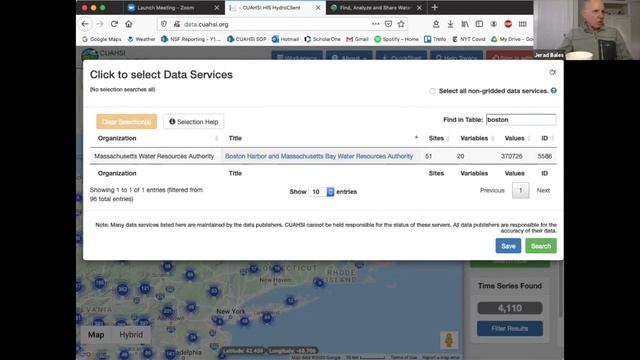Open the Spotify - Home bookmark
640x360 pixels.
(x=396, y=39)
